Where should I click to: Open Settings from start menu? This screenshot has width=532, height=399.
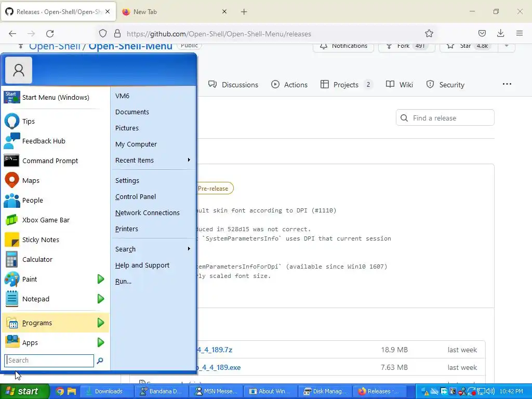point(153,180)
